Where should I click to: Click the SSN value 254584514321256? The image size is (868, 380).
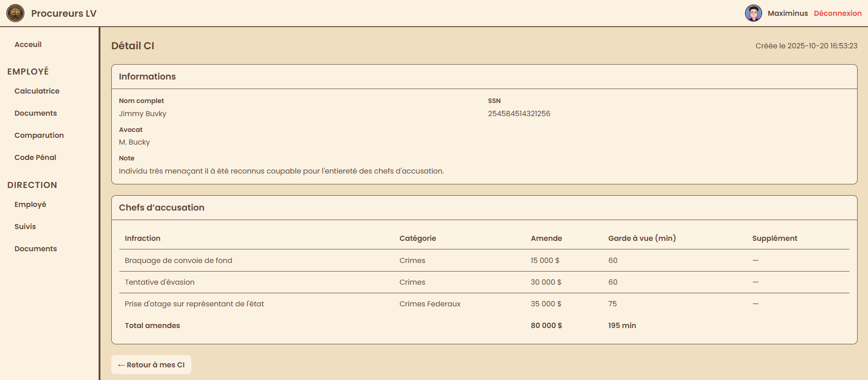(x=519, y=113)
